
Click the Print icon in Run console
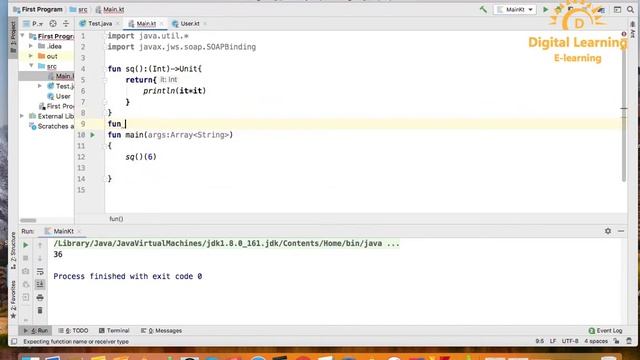40,298
